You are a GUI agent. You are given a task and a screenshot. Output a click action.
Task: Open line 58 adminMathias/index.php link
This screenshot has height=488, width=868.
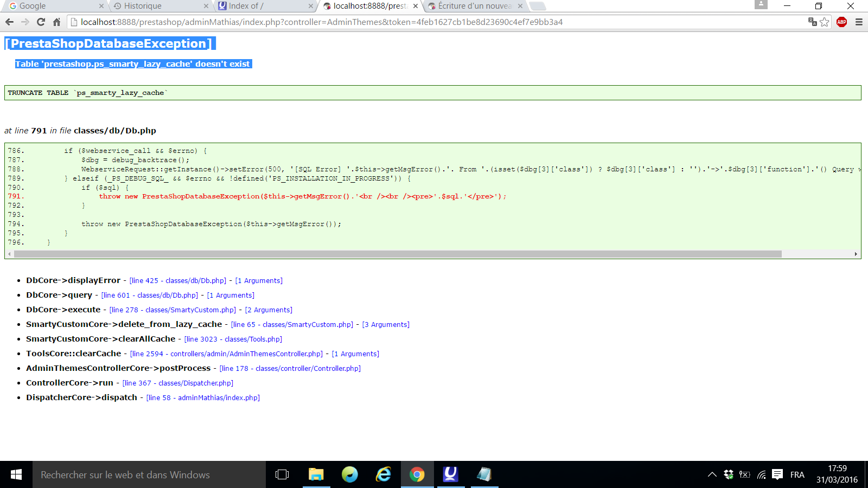(203, 398)
